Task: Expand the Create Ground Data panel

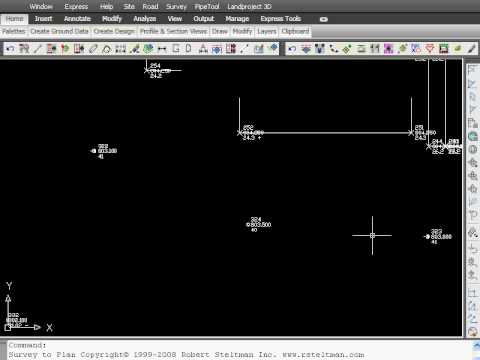Action: 60,31
